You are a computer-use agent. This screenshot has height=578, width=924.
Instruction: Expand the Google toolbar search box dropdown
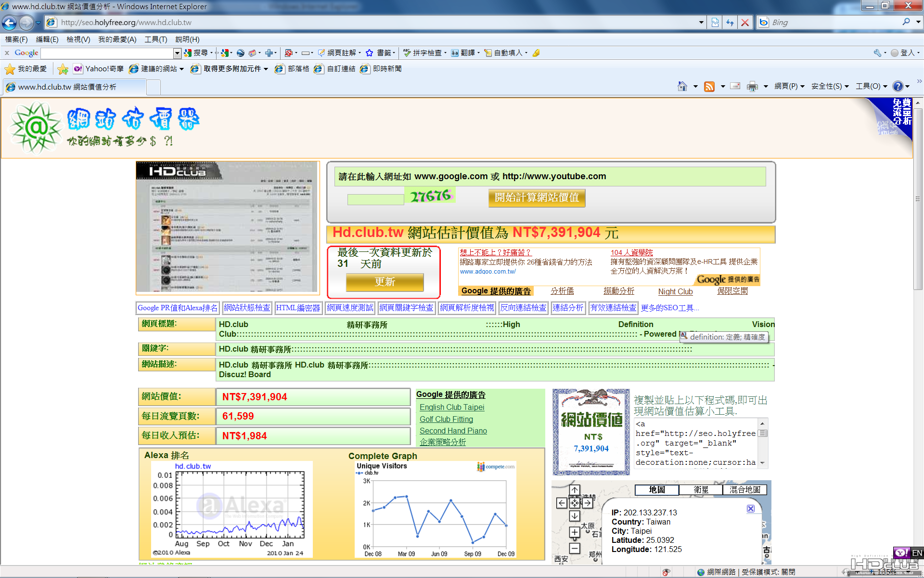click(177, 53)
